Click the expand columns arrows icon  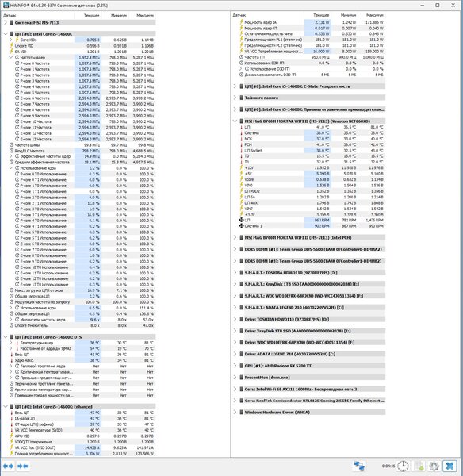[8, 466]
